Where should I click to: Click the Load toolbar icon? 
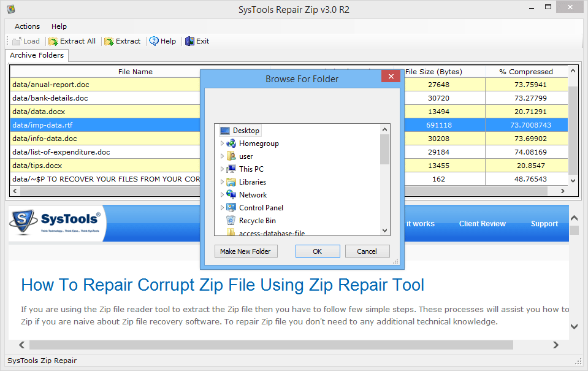pos(17,41)
